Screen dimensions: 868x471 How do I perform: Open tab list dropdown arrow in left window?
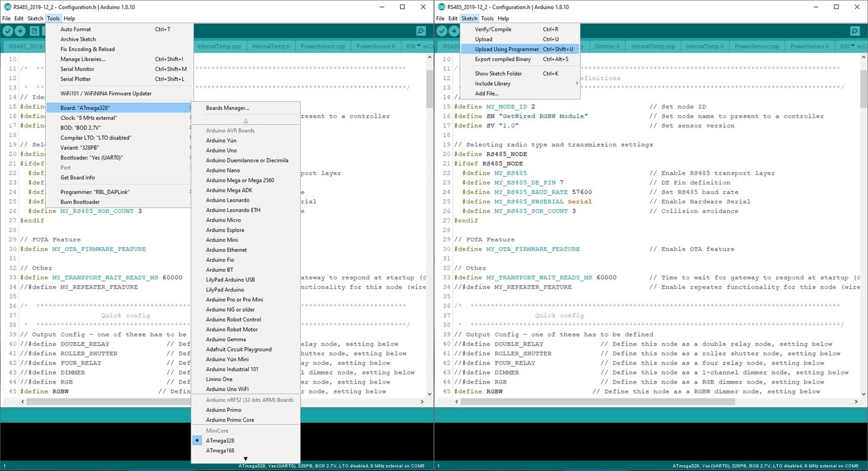click(419, 46)
